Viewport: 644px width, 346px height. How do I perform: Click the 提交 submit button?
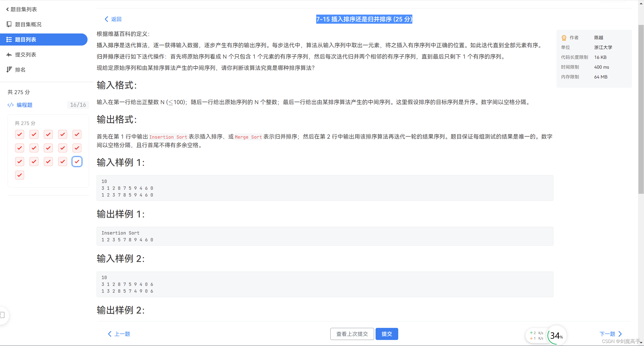(x=387, y=334)
